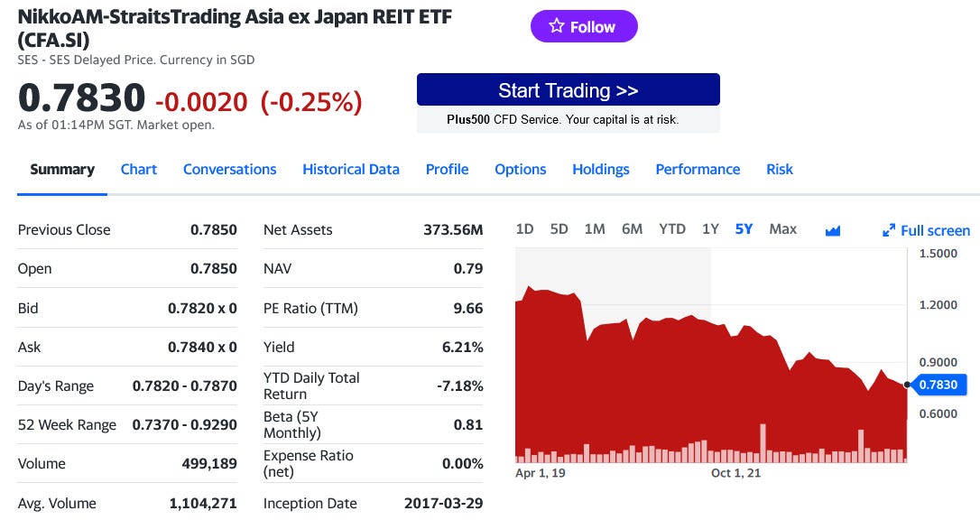The image size is (980, 520).
Task: Click the full screen expand arrows icon
Action: pyautogui.click(x=888, y=230)
